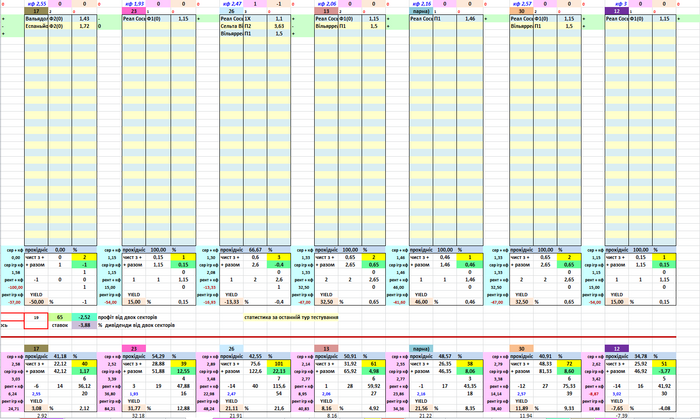
Task: Click the purple '-3,88' dividend cell
Action: point(84,325)
